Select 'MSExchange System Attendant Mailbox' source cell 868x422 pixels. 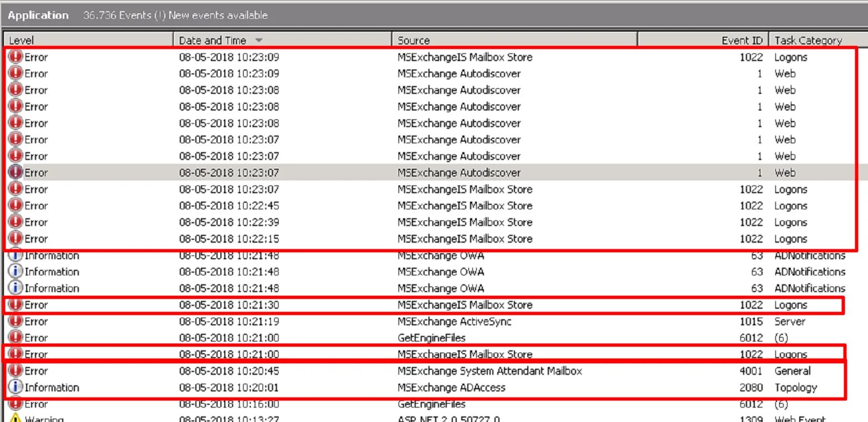[489, 371]
